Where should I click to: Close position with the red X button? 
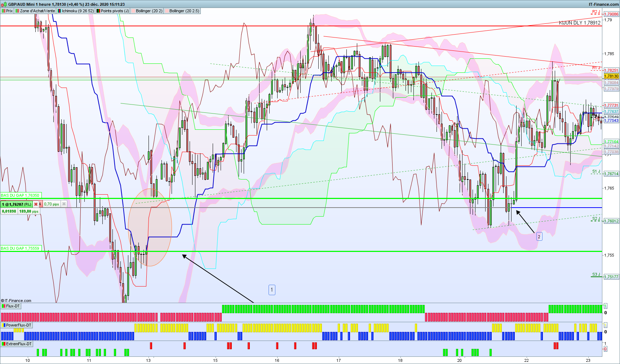pos(36,204)
